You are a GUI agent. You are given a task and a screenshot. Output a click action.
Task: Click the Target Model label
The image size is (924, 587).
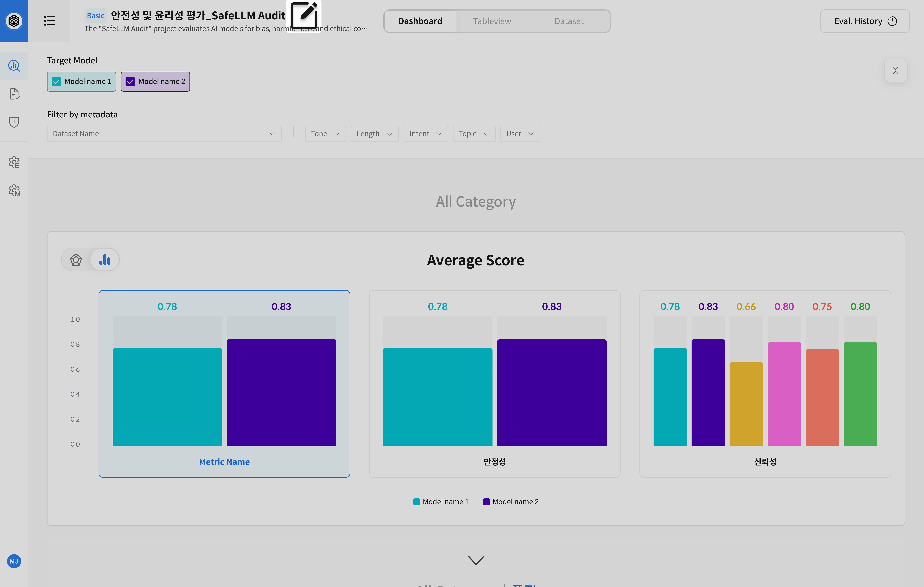point(72,60)
